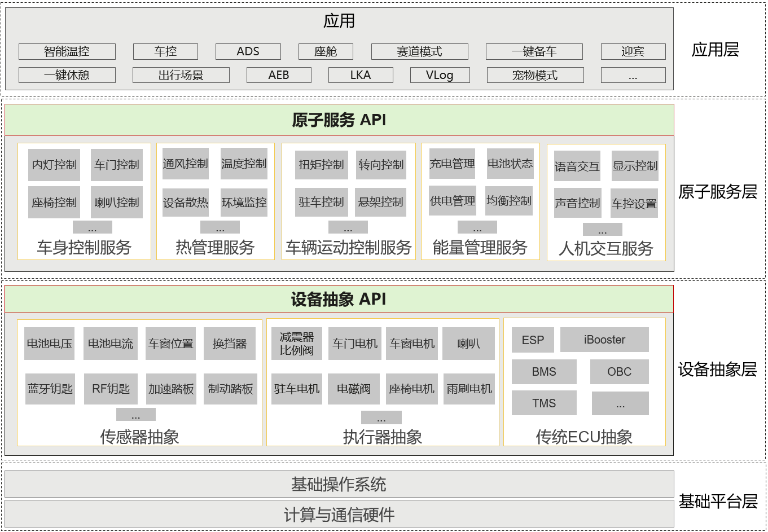Image resolution: width=768 pixels, height=532 pixels.
Task: Click the 座舱 application icon
Action: tap(326, 51)
